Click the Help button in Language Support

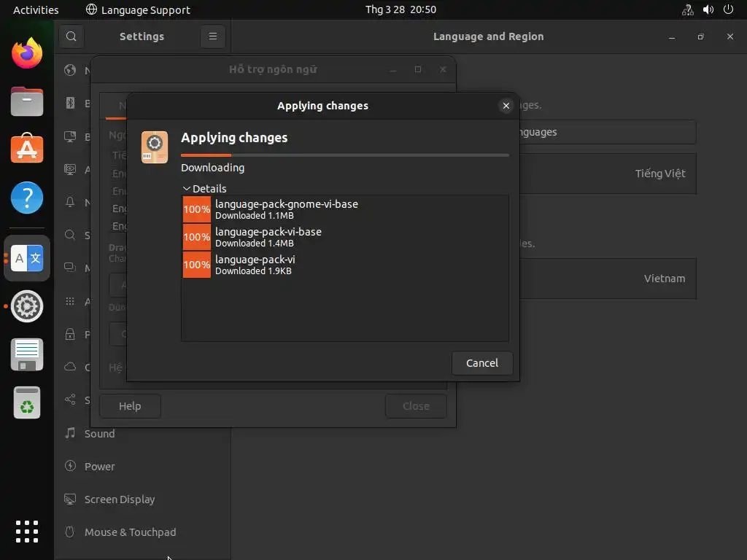[130, 406]
